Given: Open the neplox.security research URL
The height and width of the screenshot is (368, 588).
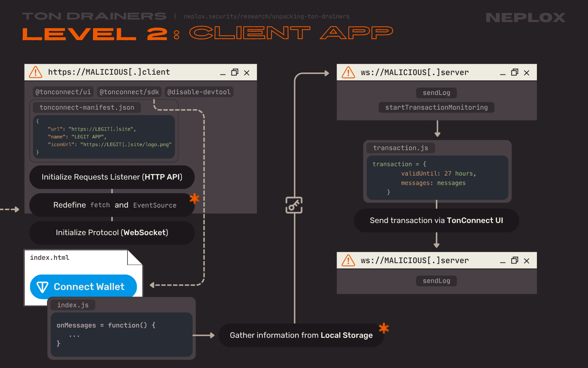Looking at the screenshot, I should 266,17.
